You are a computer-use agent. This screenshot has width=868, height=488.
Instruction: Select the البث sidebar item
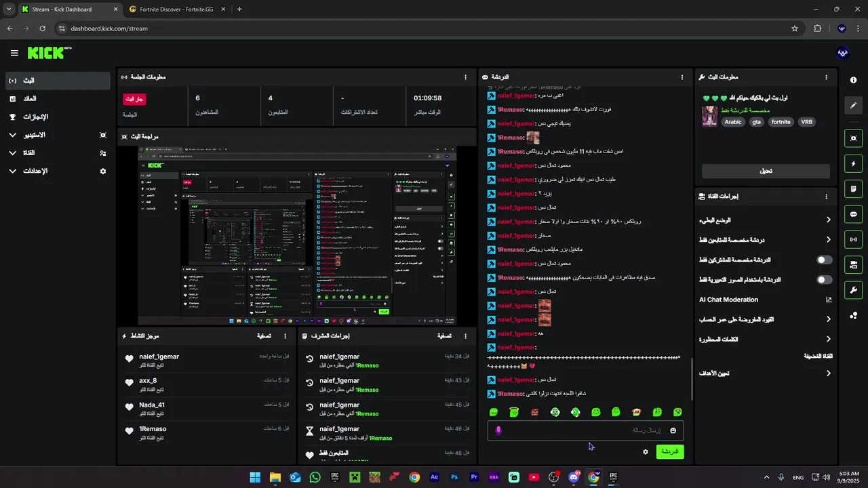tap(57, 81)
